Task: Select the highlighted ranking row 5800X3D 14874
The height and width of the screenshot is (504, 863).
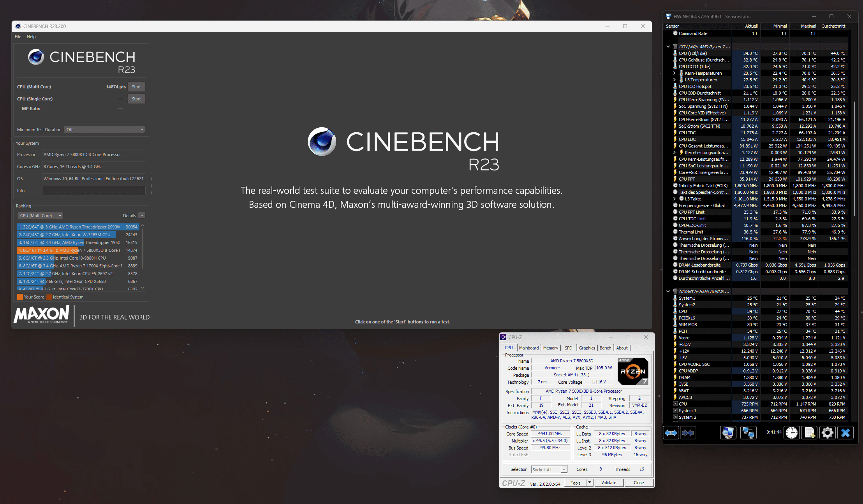Action: pos(78,250)
